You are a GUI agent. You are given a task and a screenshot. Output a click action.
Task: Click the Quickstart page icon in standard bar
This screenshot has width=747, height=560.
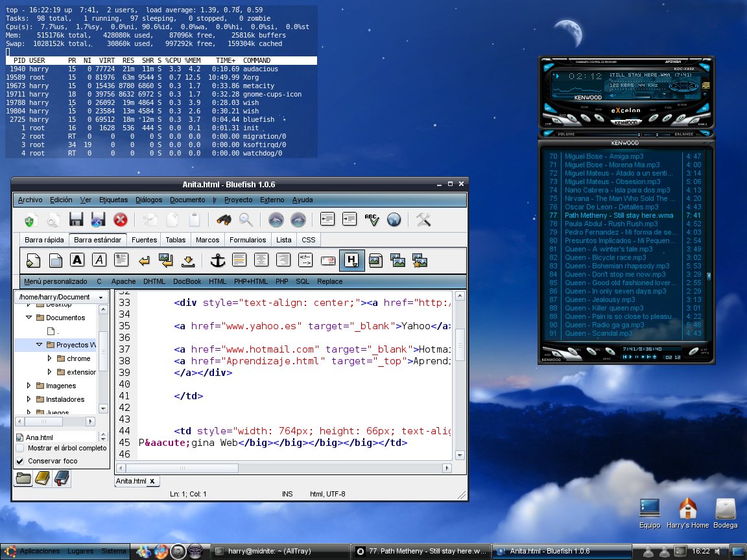(x=33, y=261)
